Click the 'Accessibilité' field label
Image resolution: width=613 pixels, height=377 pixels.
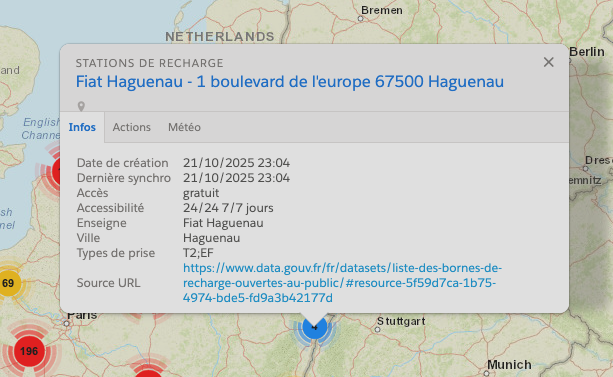(110, 208)
